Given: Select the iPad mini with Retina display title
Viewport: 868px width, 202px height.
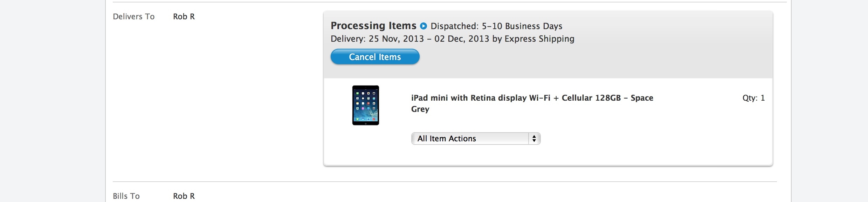Looking at the screenshot, I should [x=532, y=98].
